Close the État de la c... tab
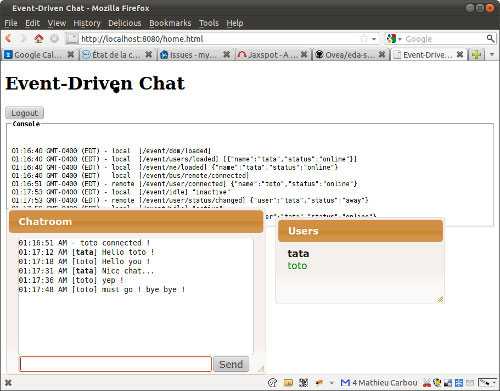 (x=149, y=54)
